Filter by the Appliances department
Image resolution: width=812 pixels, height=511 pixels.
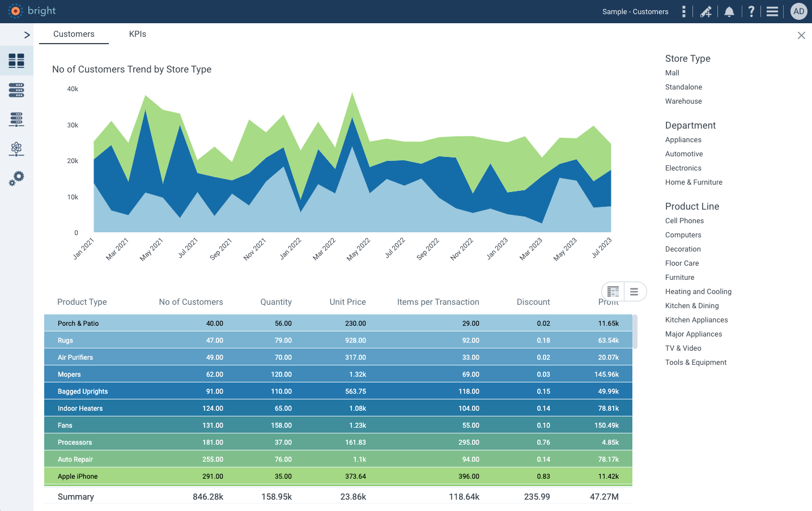(683, 139)
